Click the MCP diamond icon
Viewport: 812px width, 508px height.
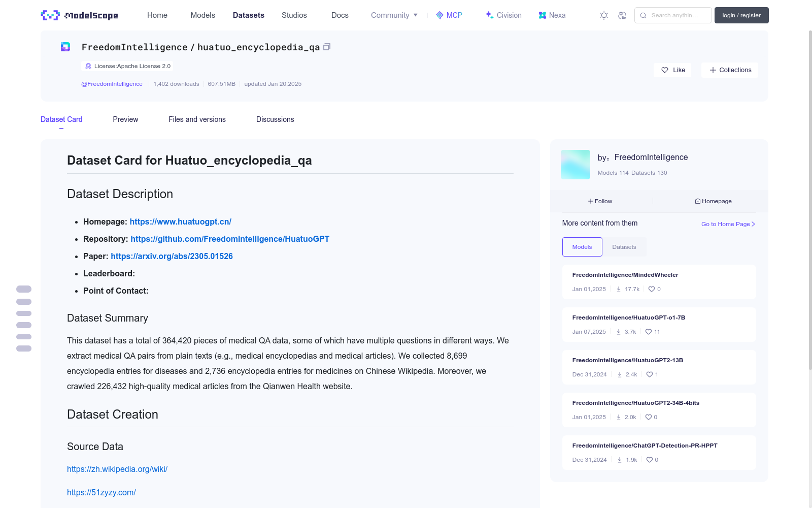coord(439,15)
